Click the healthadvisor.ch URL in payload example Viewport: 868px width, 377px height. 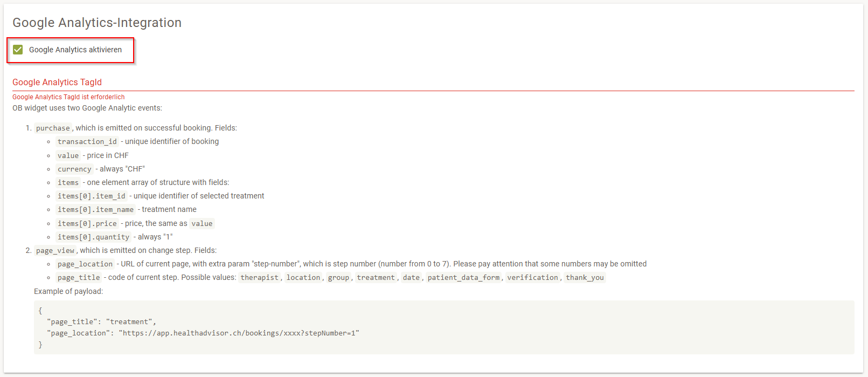pos(239,333)
